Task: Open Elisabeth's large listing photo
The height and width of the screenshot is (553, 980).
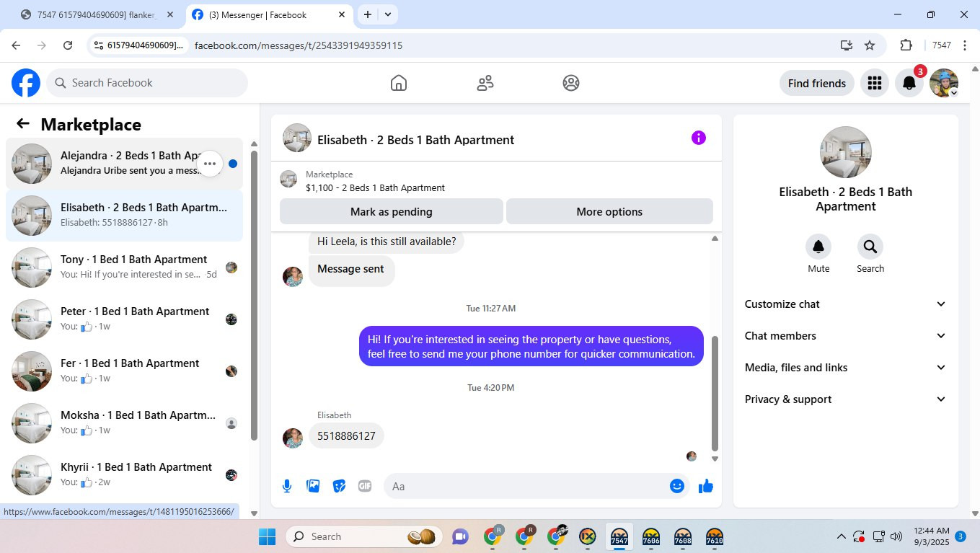Action: click(x=846, y=152)
